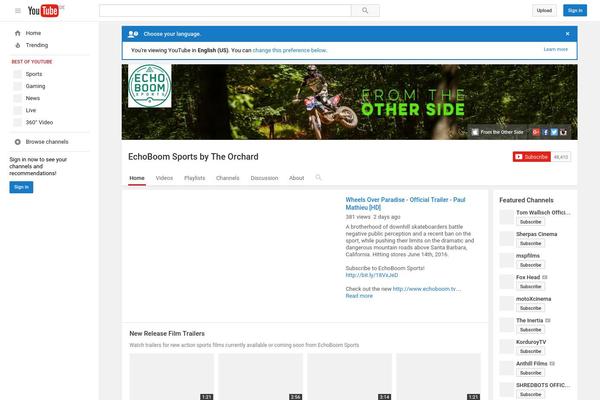Open the Fox Head channel
The image size is (600, 400).
pos(528,277)
